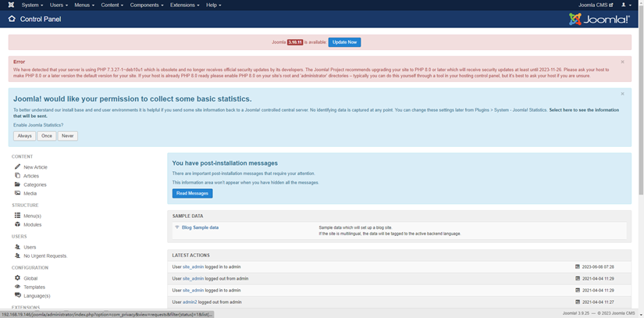The image size is (644, 318).
Task: Open the Content dropdown menu
Action: [112, 5]
